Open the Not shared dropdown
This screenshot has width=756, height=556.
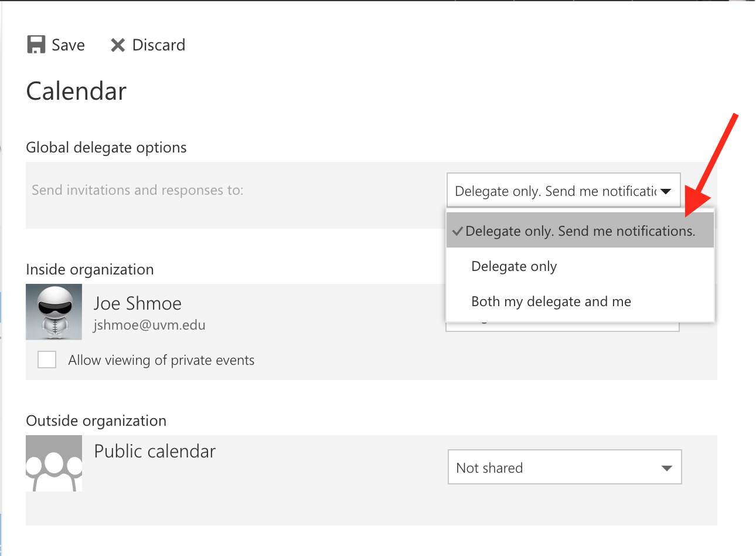[564, 467]
